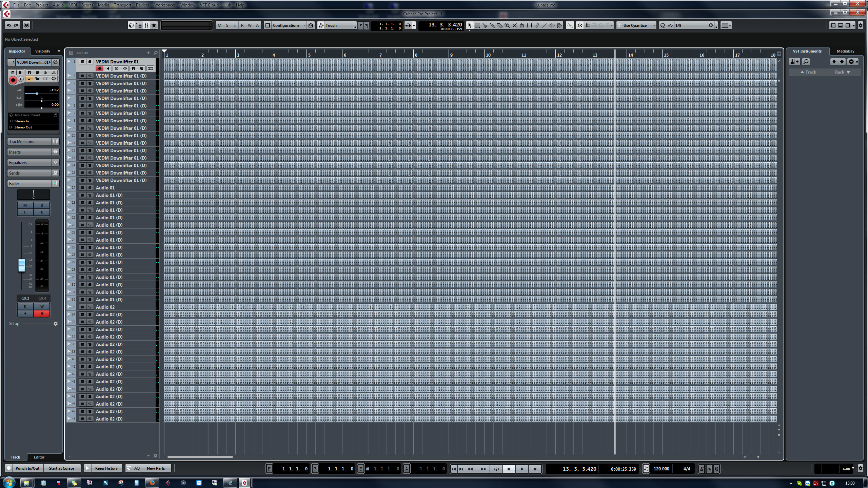The width and height of the screenshot is (868, 488).
Task: Click the Punch In/Out button
Action: pyautogui.click(x=27, y=468)
